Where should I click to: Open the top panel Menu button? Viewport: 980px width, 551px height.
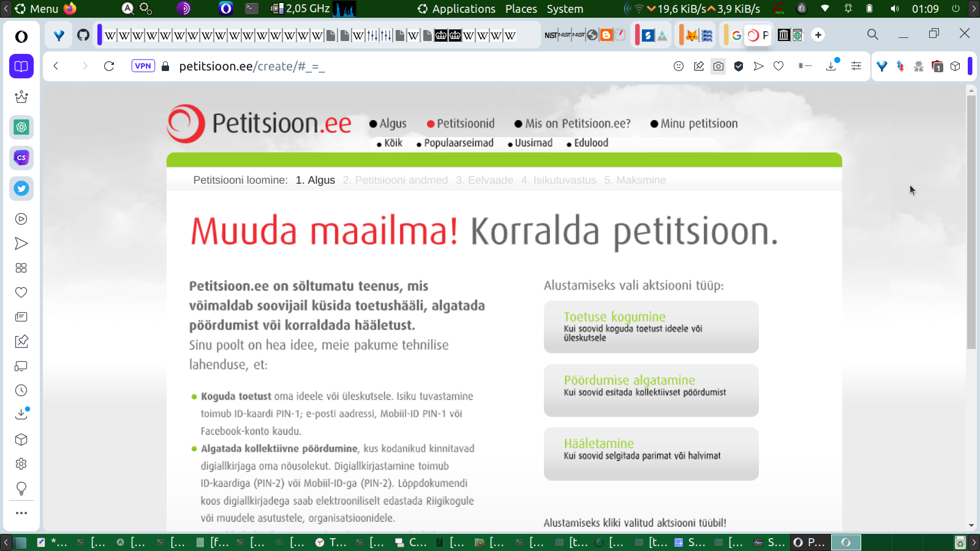(x=37, y=9)
